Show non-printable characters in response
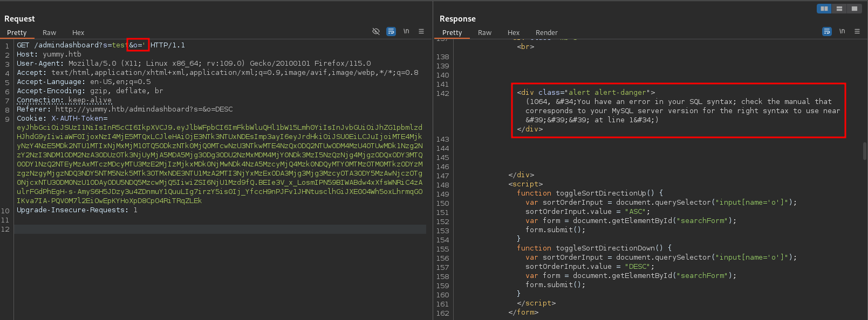868x320 pixels. 842,31
